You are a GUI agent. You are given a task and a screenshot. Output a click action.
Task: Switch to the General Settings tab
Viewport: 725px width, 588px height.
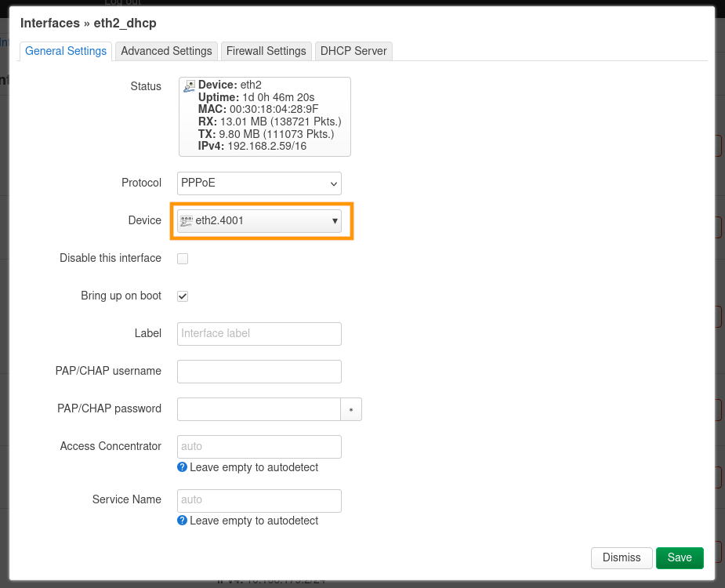(x=66, y=51)
